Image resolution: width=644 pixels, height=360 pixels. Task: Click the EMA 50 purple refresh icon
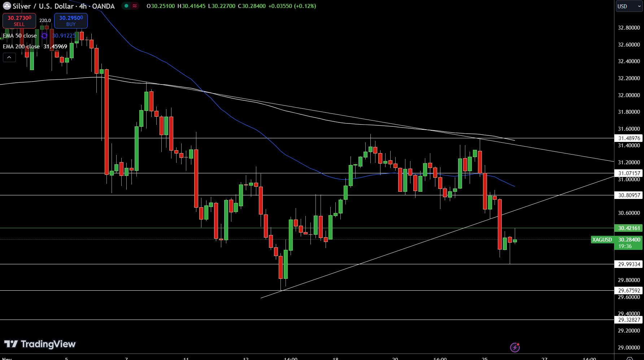pyautogui.click(x=44, y=36)
